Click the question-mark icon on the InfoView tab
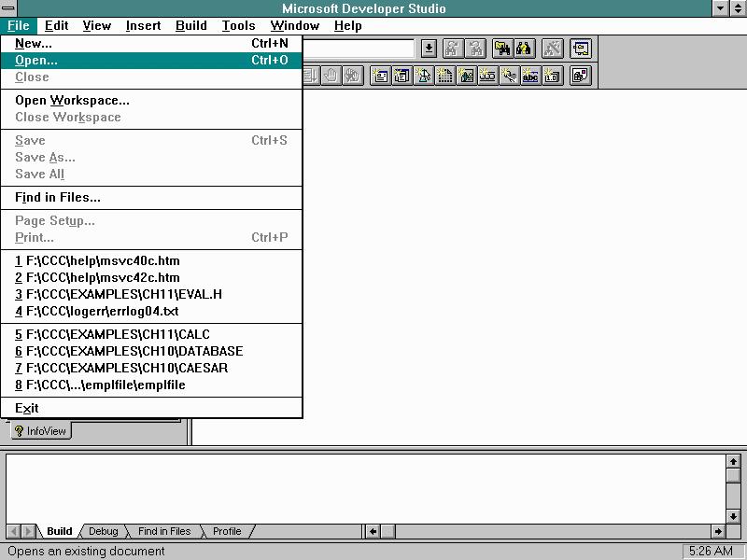The height and width of the screenshot is (560, 747). tap(19, 430)
